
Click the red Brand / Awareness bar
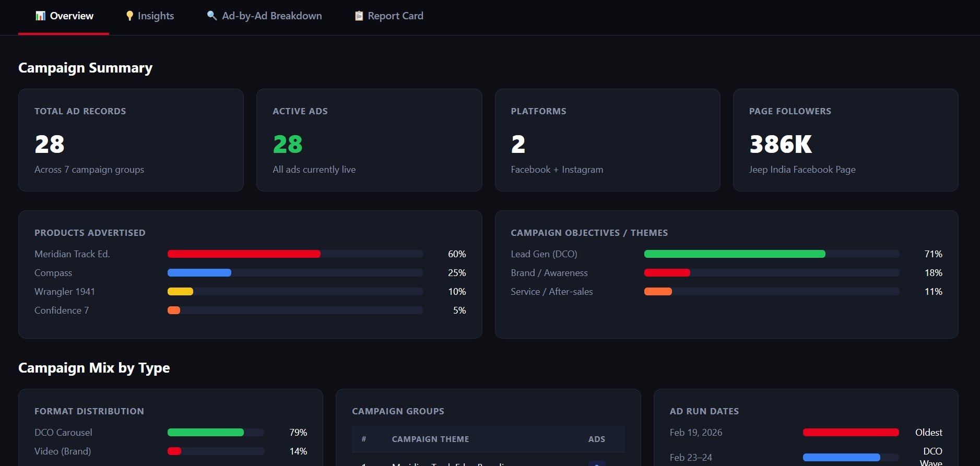pos(667,273)
